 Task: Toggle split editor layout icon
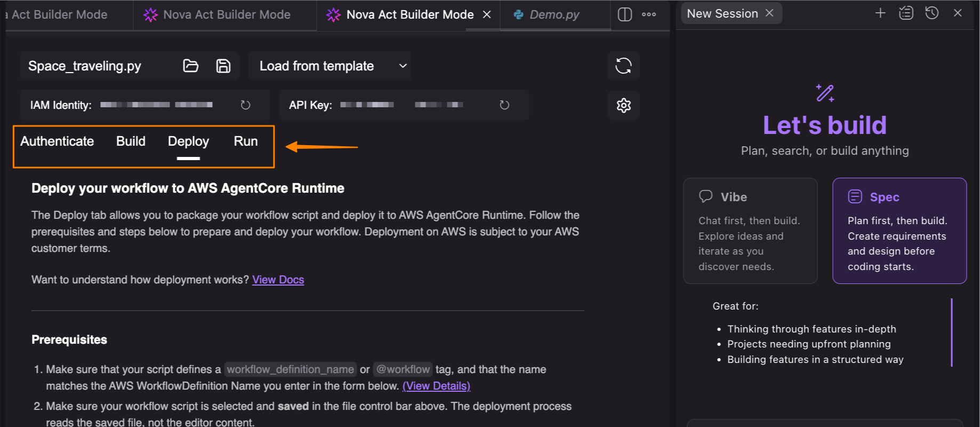[x=624, y=14]
